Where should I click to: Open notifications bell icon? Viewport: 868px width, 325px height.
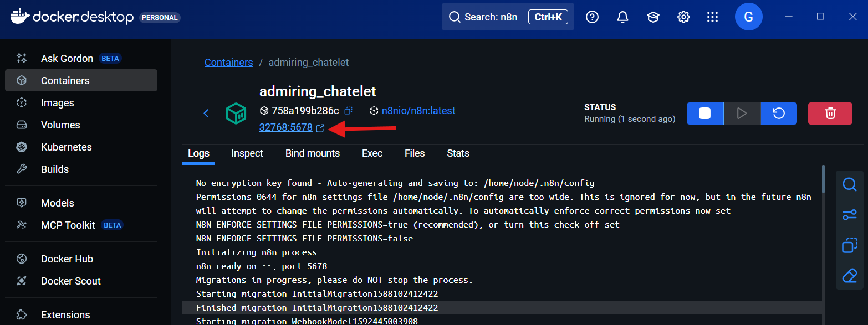click(622, 17)
